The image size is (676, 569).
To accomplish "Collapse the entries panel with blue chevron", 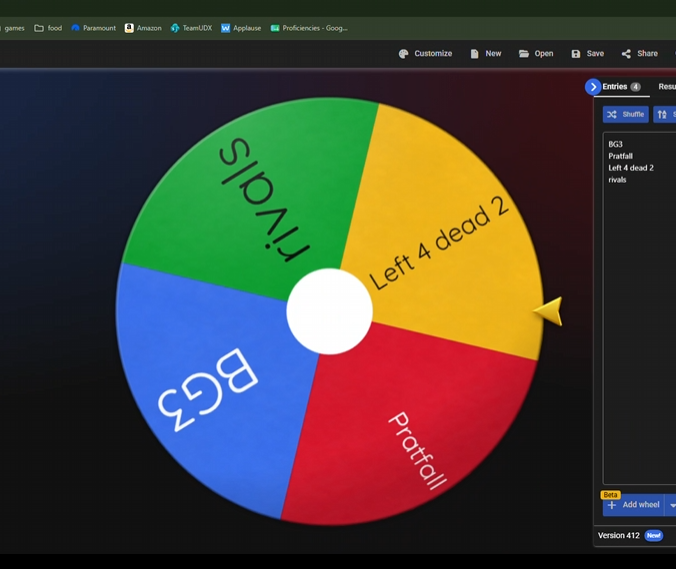I will click(x=593, y=87).
